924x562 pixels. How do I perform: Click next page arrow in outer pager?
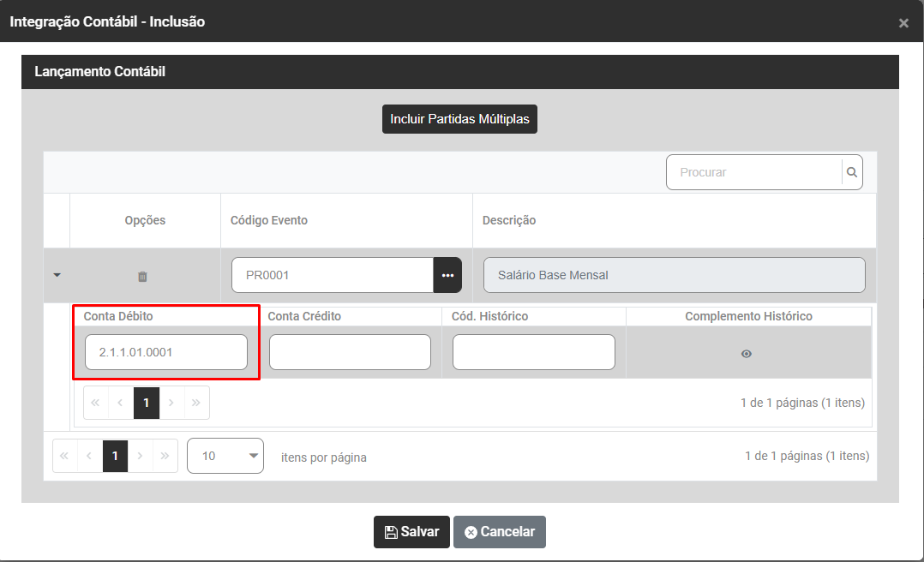pyautogui.click(x=140, y=456)
